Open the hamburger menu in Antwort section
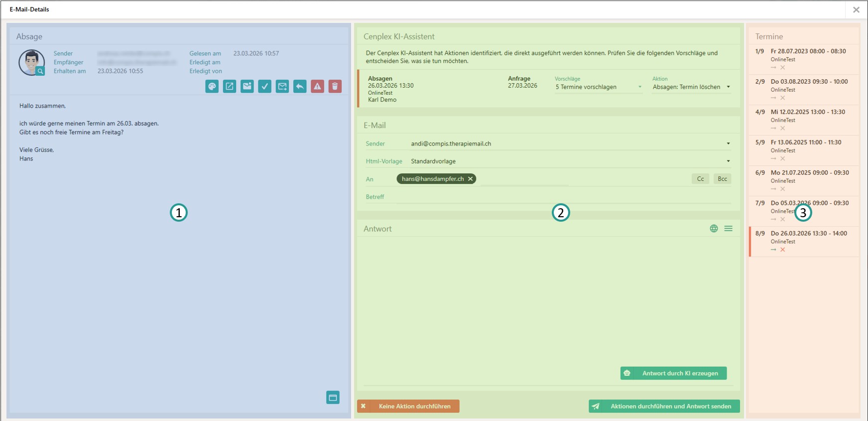 728,229
